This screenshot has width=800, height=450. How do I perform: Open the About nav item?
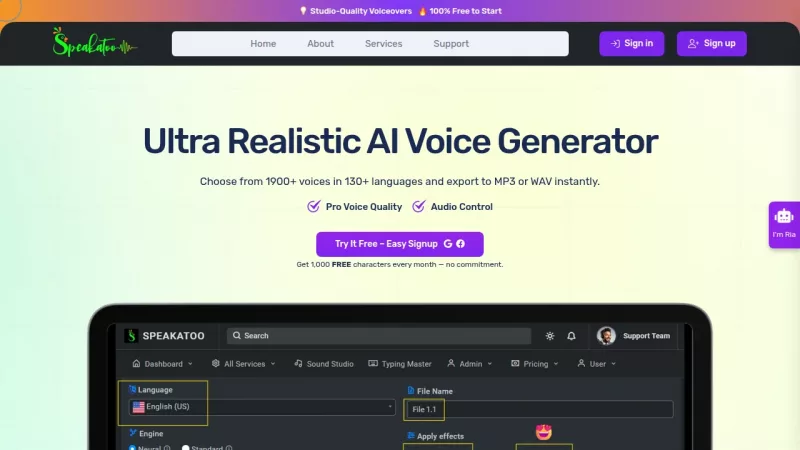point(320,44)
